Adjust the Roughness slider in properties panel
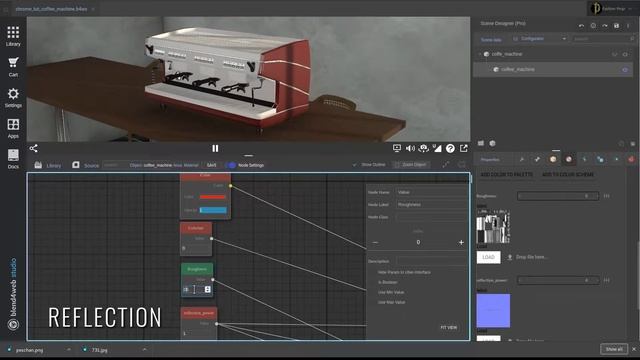This screenshot has height=360, width=640. tap(558, 196)
